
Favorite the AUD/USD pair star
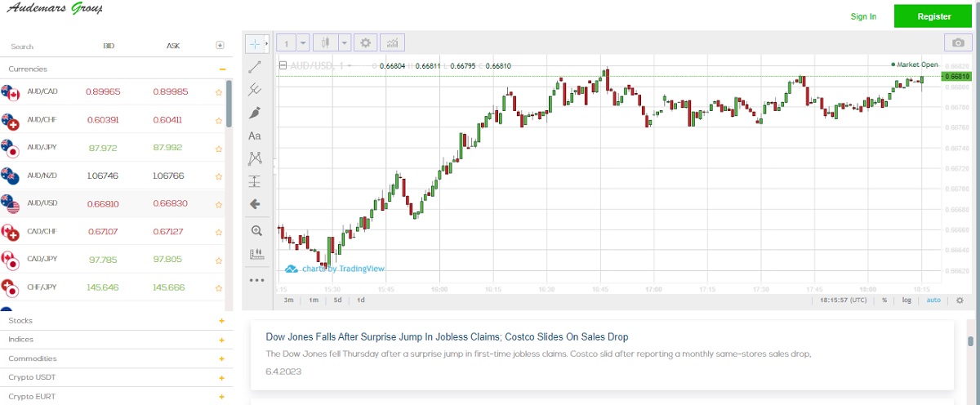pos(219,203)
